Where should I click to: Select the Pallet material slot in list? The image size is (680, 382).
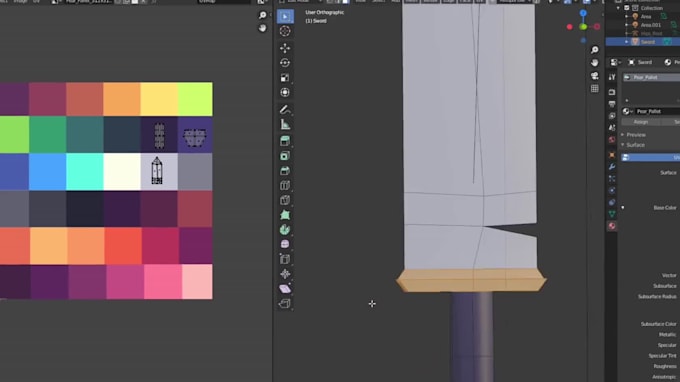click(x=651, y=77)
